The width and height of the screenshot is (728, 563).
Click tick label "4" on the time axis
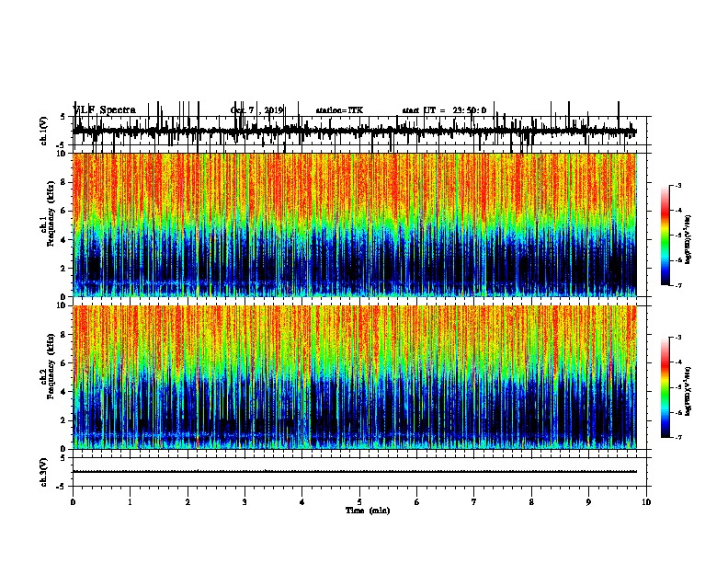(x=302, y=502)
